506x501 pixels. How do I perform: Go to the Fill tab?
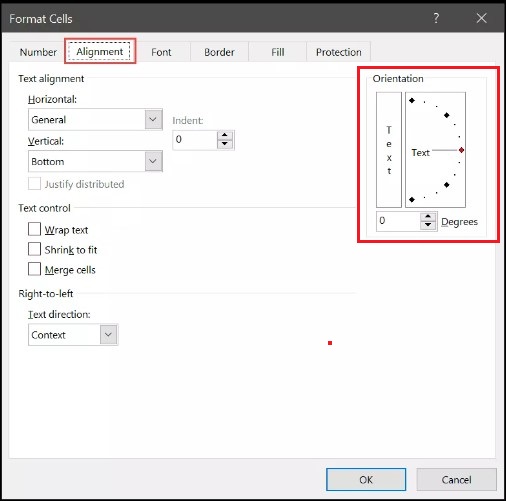pyautogui.click(x=277, y=52)
